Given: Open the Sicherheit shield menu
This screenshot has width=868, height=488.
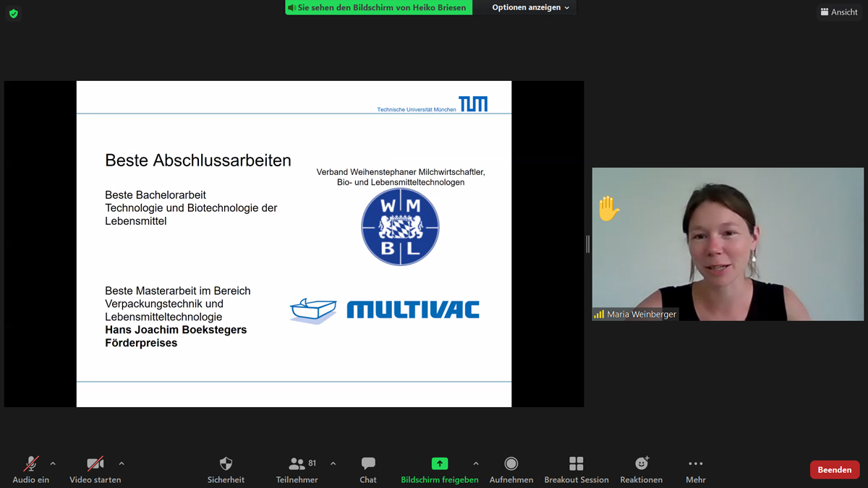Looking at the screenshot, I should click(x=226, y=469).
